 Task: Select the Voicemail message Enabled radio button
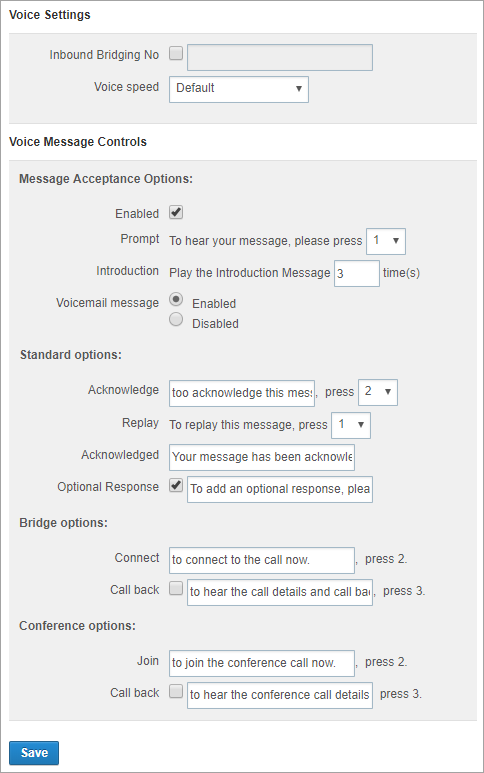pos(176,299)
